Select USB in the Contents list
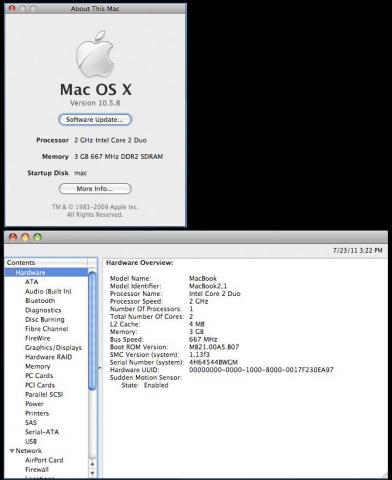Screen dimensions: 392x480 [31, 441]
